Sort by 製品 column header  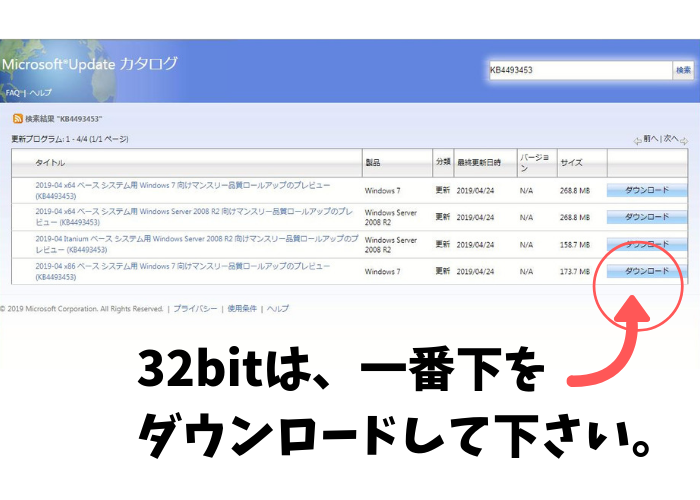point(373,163)
